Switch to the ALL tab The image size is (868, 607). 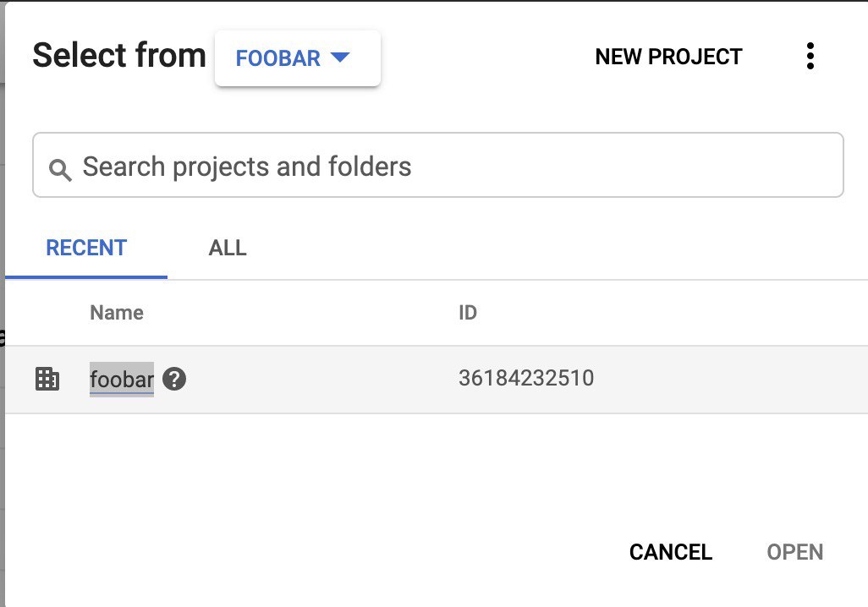pyautogui.click(x=228, y=248)
